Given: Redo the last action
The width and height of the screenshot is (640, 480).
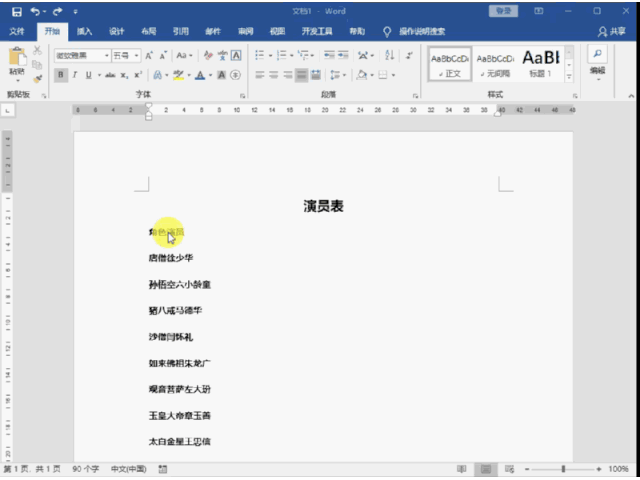Looking at the screenshot, I should (57, 12).
